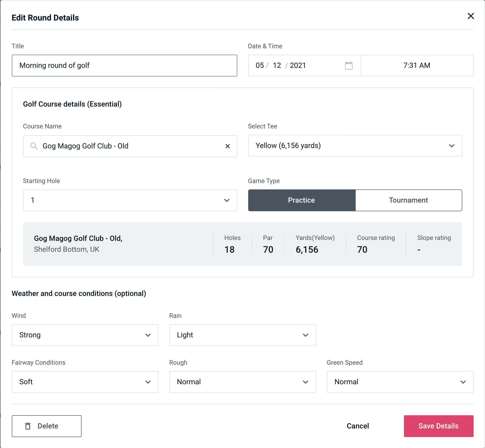Expand the Rough condition dropdown
Image resolution: width=485 pixels, height=448 pixels.
[306, 382]
